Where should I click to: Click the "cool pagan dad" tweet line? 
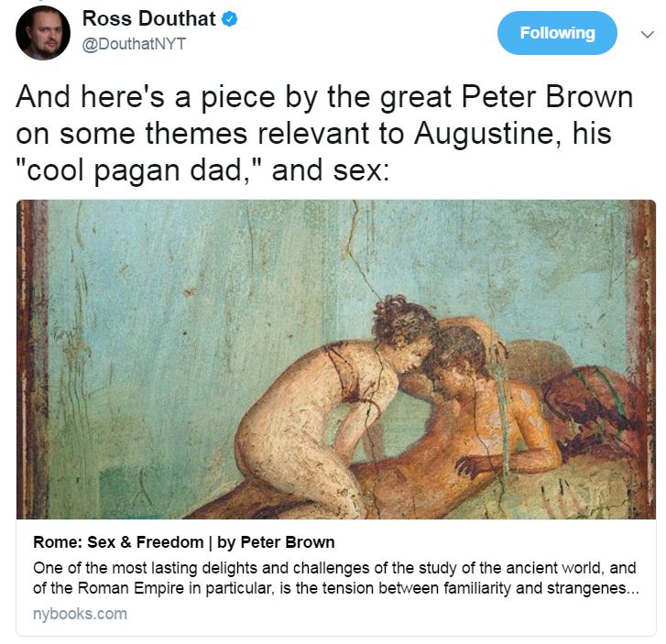point(202,170)
